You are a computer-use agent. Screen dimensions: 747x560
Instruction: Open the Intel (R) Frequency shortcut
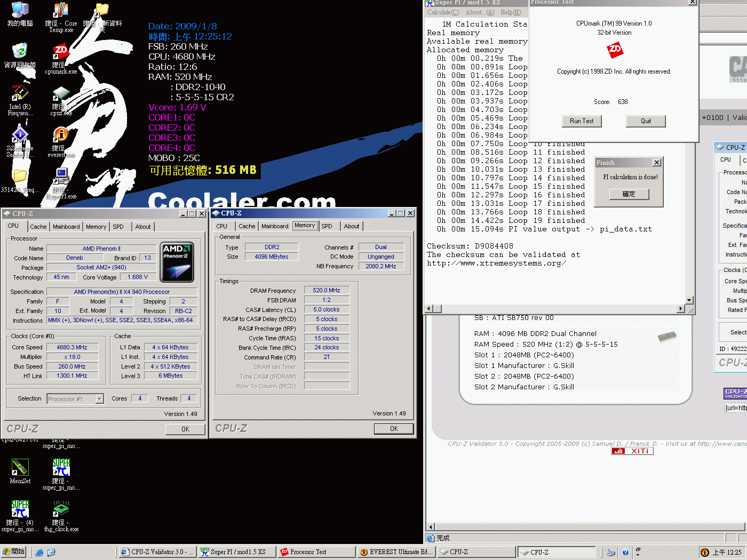click(x=20, y=100)
